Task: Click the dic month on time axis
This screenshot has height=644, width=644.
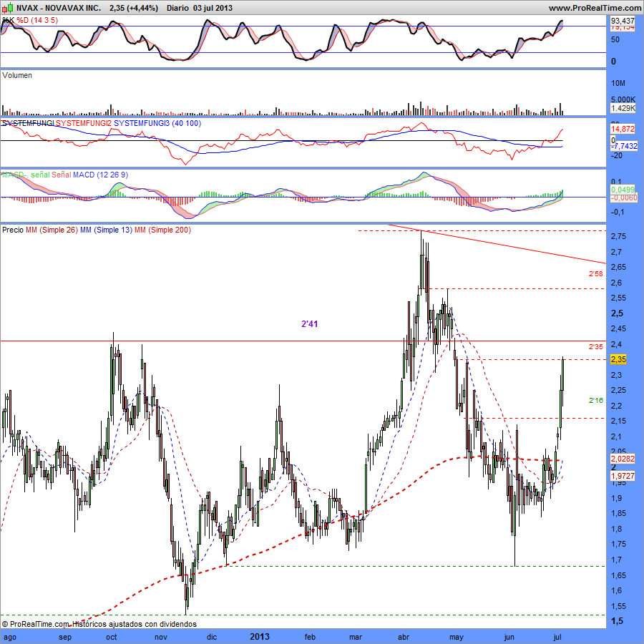Action: coord(212,638)
